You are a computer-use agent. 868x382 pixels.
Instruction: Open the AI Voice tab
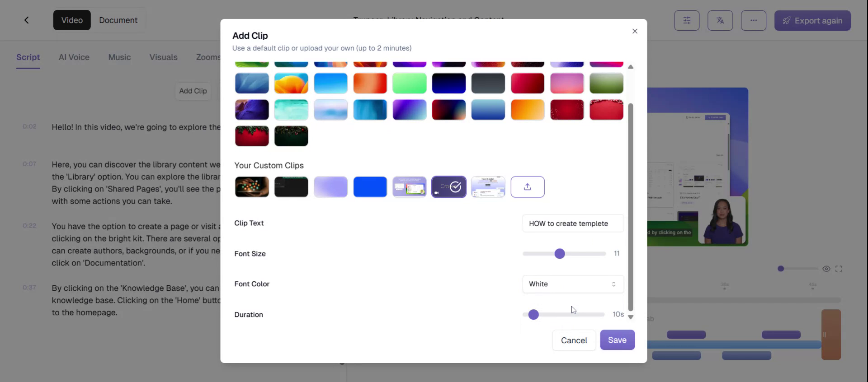[74, 57]
